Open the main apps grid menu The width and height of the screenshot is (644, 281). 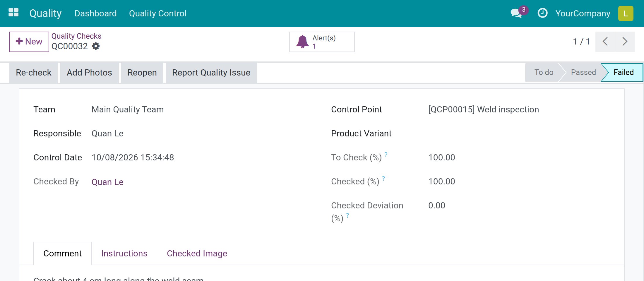(13, 13)
